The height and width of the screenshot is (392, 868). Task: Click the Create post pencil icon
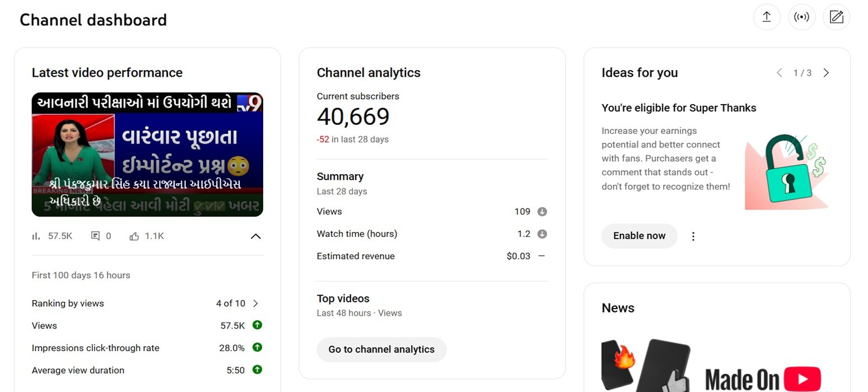[x=837, y=17]
